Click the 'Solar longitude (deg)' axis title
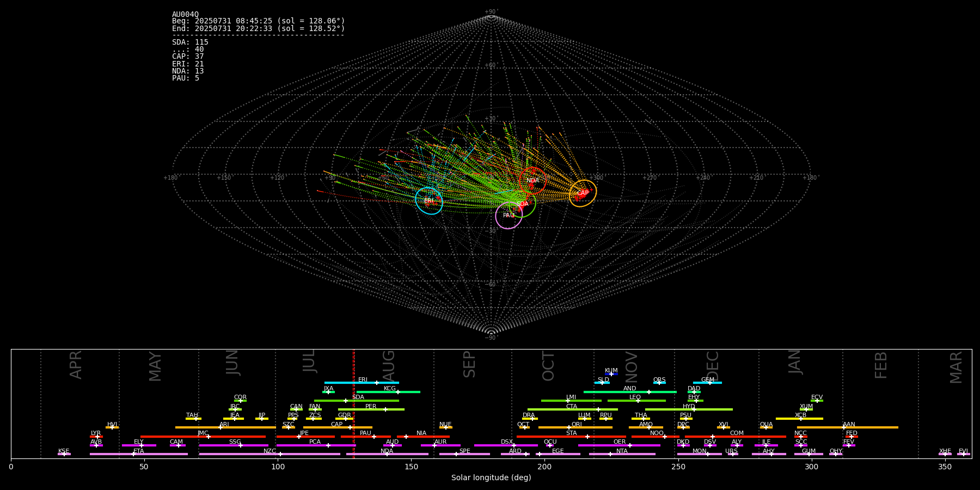 coord(491,477)
